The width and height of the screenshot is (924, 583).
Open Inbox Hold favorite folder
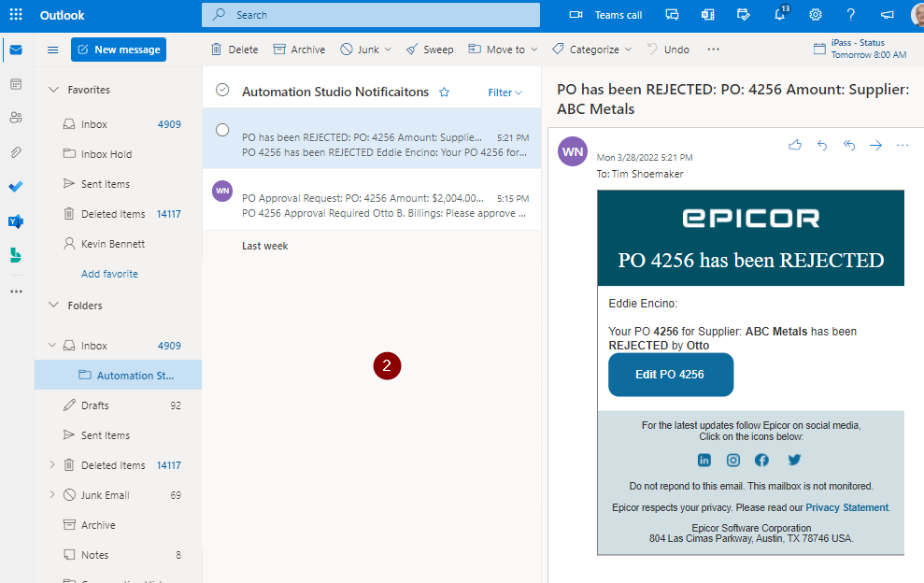click(x=119, y=154)
